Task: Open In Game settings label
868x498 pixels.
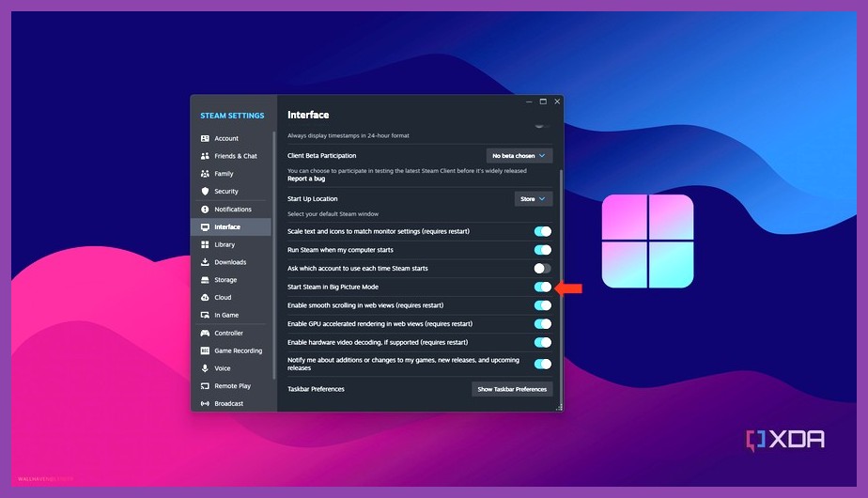Action: point(226,315)
